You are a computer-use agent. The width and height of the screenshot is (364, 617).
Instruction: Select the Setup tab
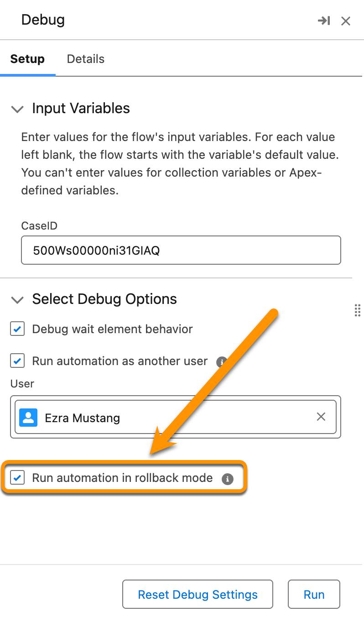point(28,58)
